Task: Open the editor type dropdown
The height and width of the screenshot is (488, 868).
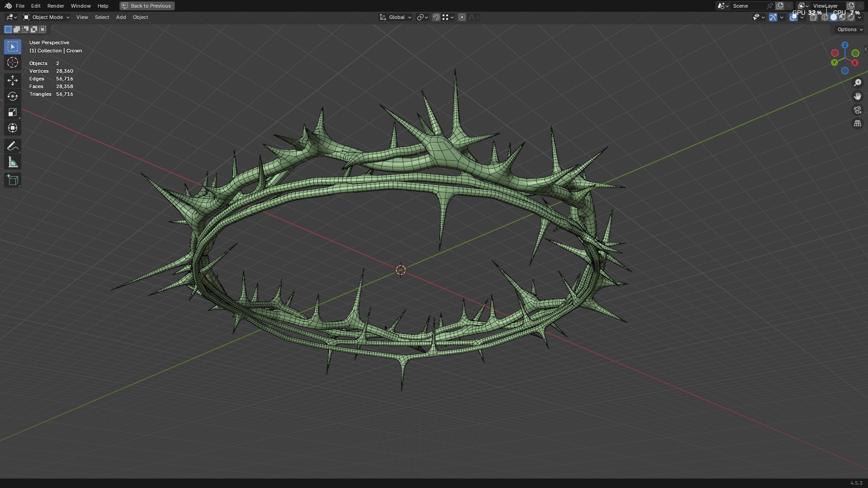Action: [11, 17]
